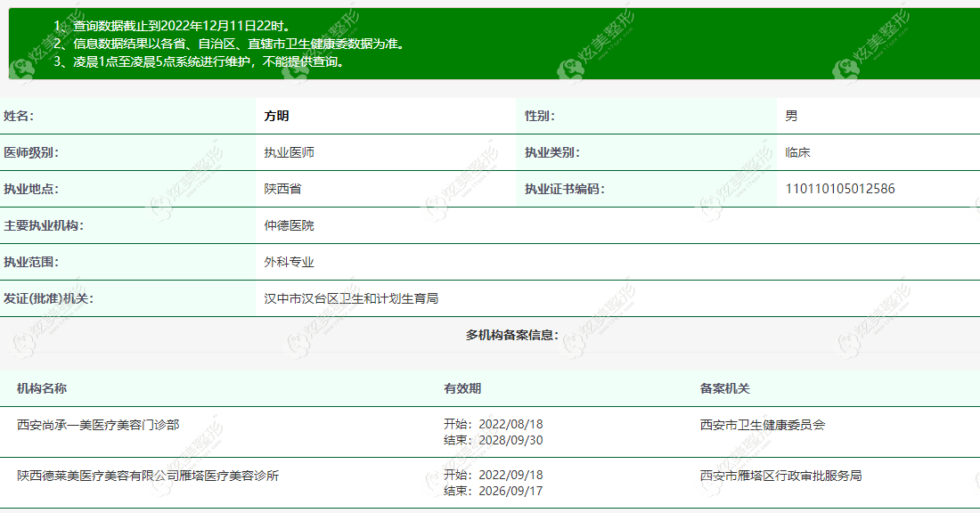Select the certificate number 110110105012586

click(840, 189)
